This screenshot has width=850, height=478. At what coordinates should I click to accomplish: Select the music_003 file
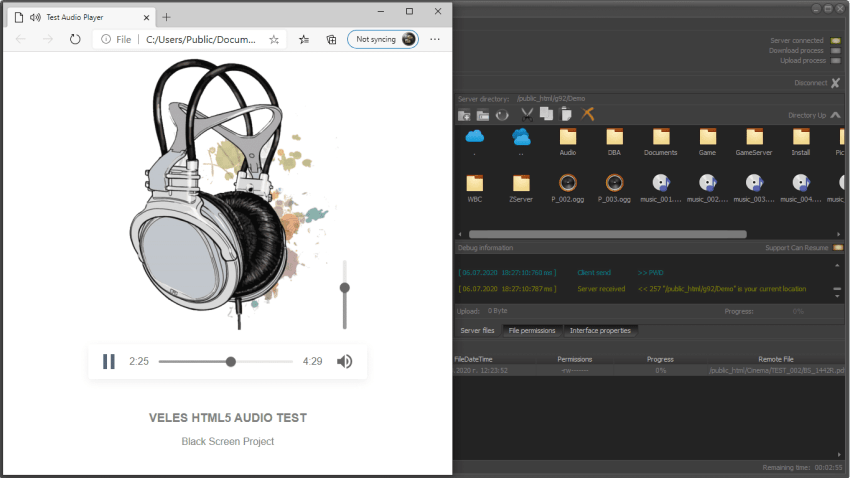point(754,189)
